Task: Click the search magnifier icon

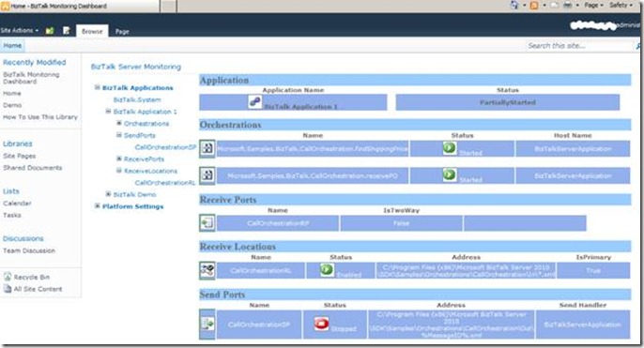Action: 638,46
